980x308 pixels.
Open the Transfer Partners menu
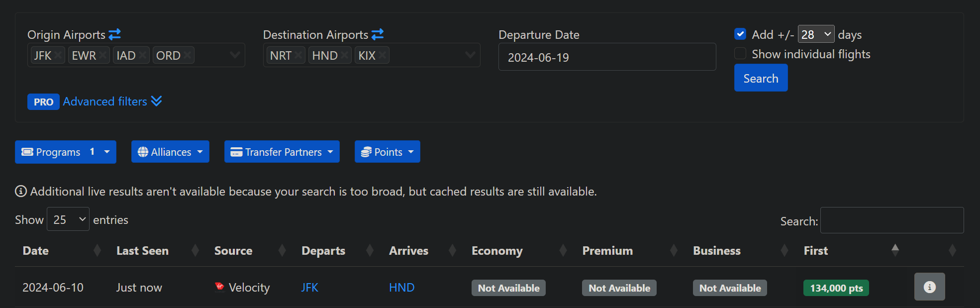point(282,152)
